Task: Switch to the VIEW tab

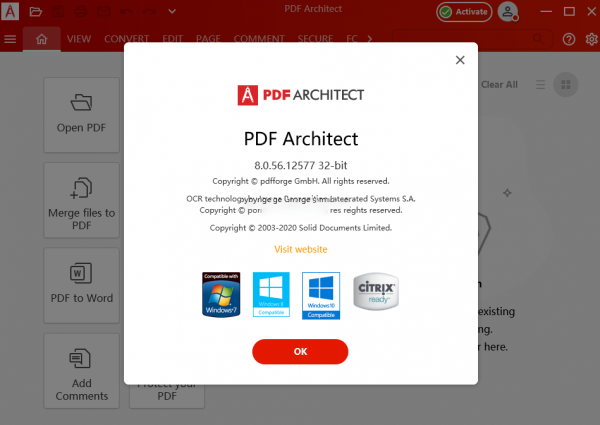Action: tap(79, 39)
